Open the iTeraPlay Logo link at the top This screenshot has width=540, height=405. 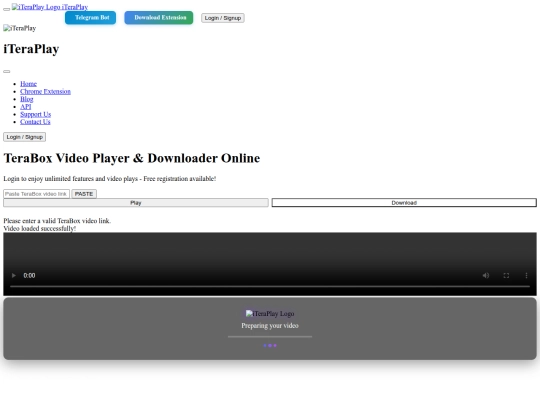pyautogui.click(x=50, y=7)
